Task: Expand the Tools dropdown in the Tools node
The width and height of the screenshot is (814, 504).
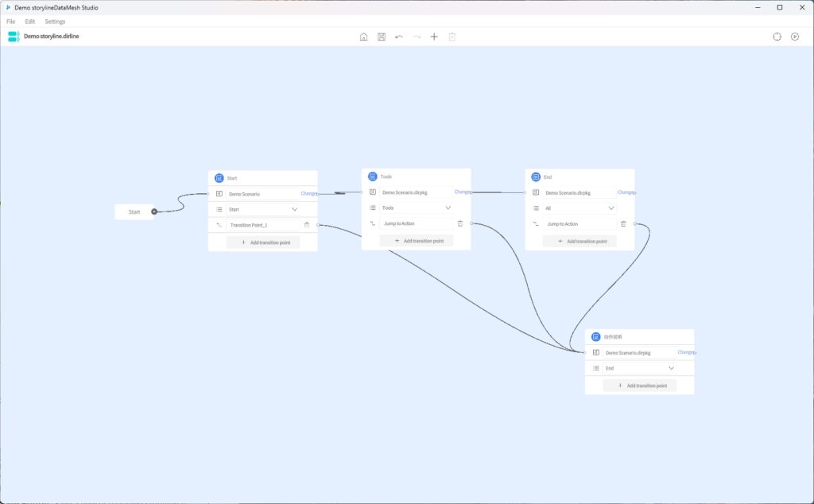Action: click(448, 207)
